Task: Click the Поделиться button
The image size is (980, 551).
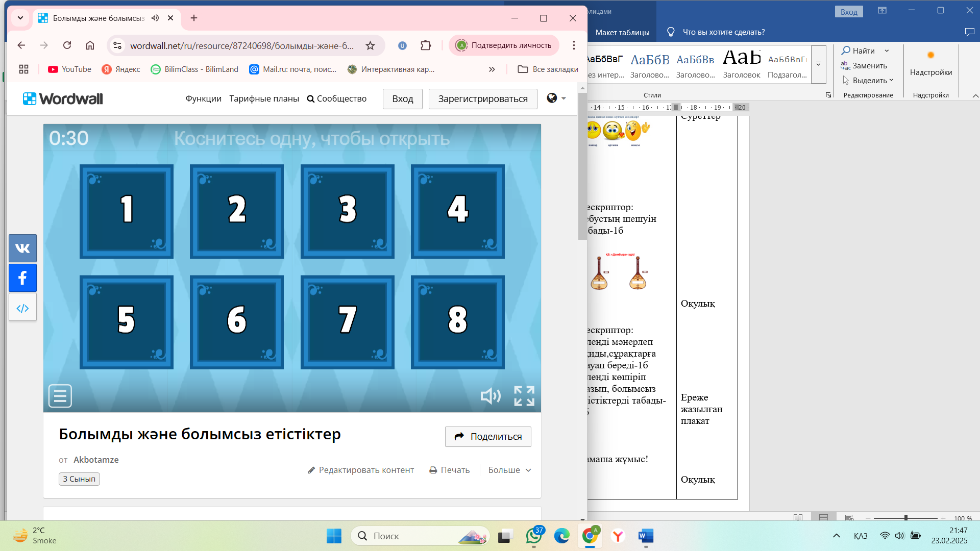Action: click(487, 436)
